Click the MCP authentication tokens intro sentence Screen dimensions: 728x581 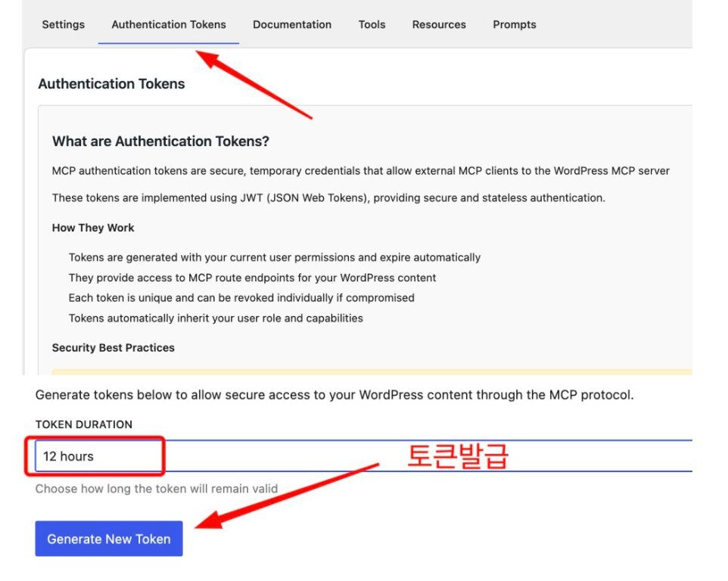361,171
